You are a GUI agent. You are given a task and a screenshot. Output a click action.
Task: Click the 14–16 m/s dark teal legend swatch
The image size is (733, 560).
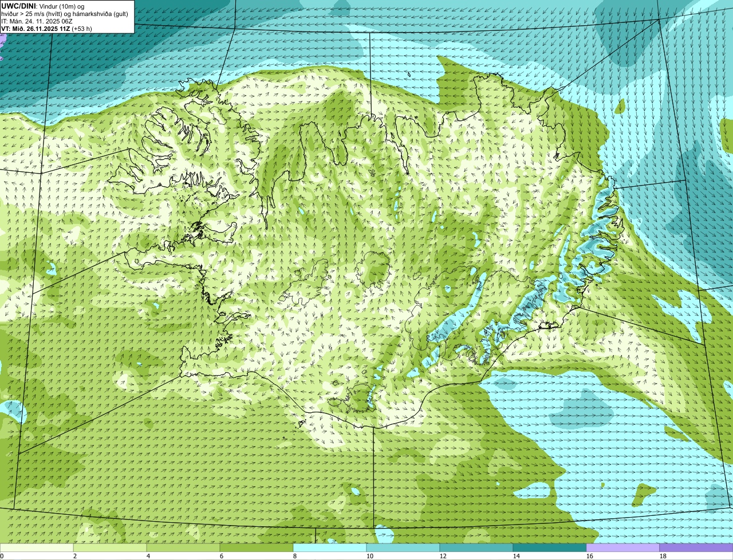550,547
